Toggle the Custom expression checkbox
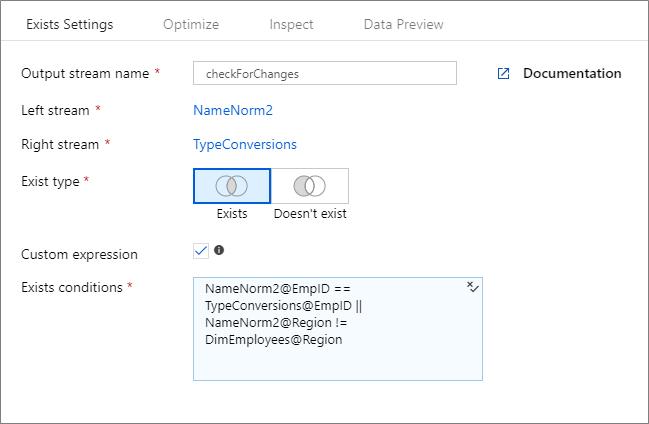Image resolution: width=649 pixels, height=424 pixels. [201, 250]
